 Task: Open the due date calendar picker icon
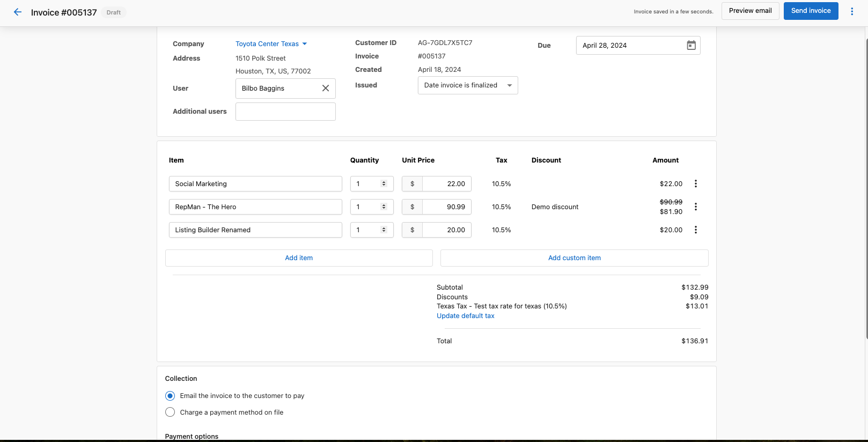click(692, 46)
